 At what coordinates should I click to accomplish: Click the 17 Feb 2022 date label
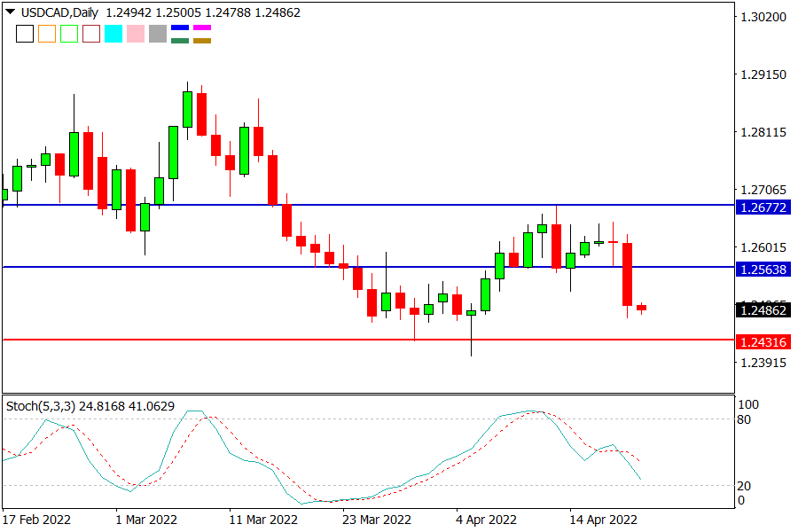pyautogui.click(x=36, y=520)
